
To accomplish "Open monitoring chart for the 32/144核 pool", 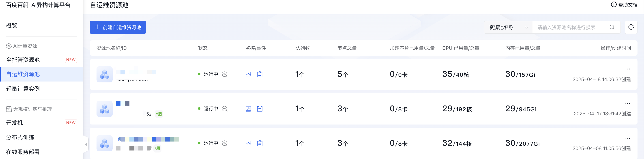I will point(248,143).
